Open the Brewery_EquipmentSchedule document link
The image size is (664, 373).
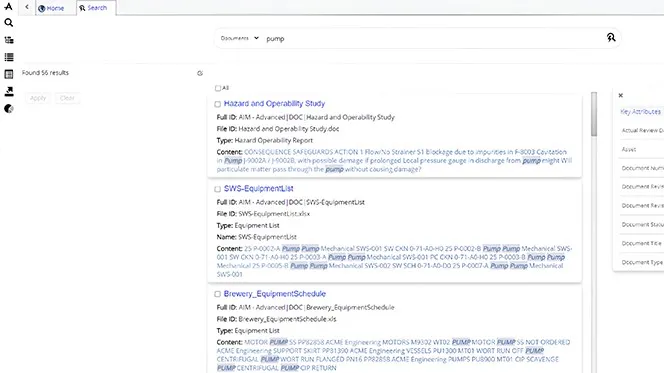click(274, 293)
